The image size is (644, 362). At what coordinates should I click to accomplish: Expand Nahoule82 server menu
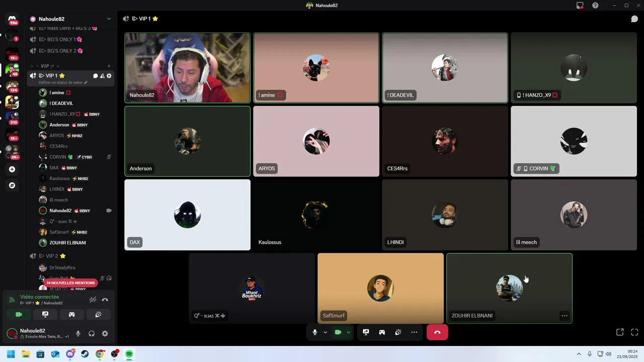pyautogui.click(x=109, y=19)
